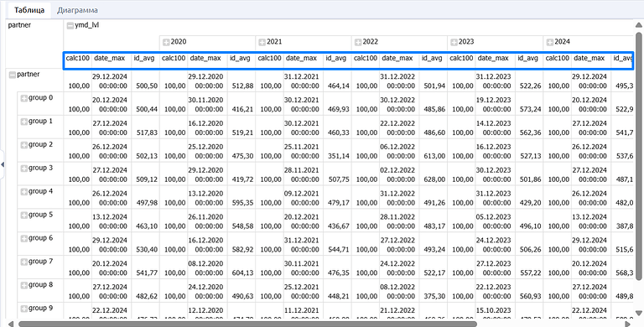
Task: Expand group 8 row
Action: pyautogui.click(x=23, y=285)
